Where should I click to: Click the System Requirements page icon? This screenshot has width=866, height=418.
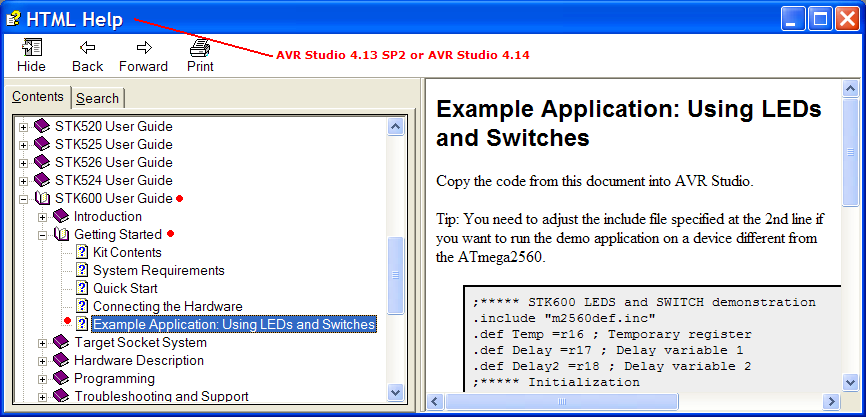(82, 270)
